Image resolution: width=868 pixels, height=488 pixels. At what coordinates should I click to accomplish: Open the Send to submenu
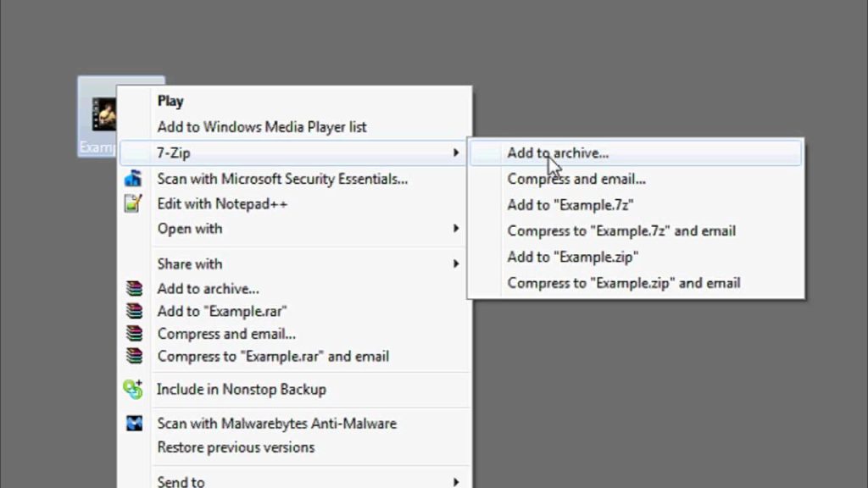click(296, 480)
